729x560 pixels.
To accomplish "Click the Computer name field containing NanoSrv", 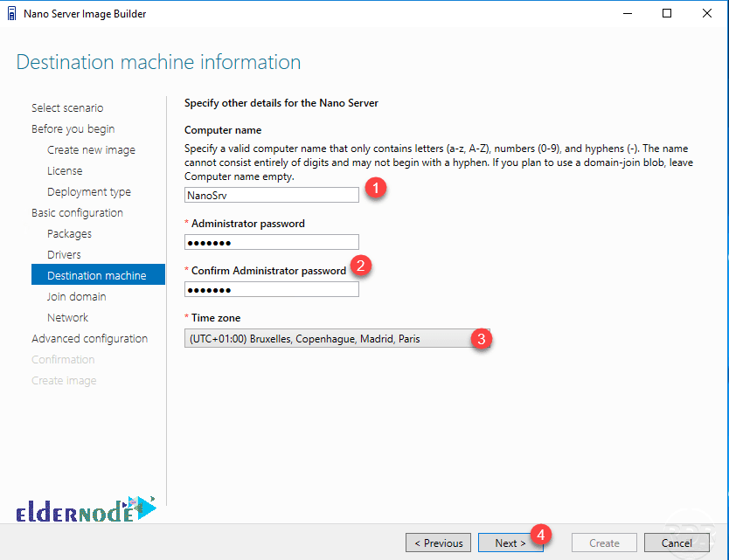I will tap(272, 195).
